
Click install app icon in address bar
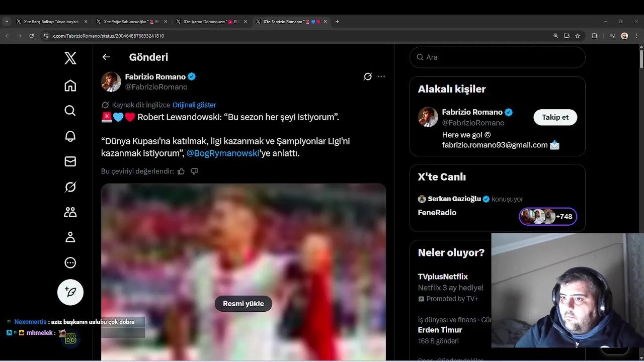(x=567, y=36)
